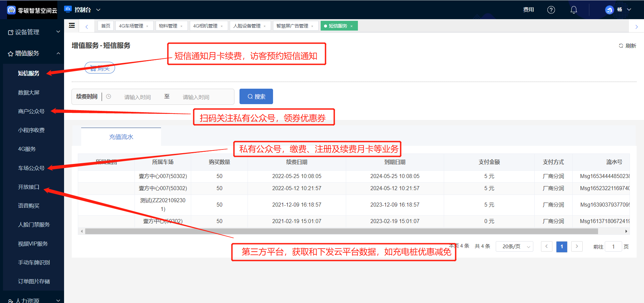Select the 充值流水 tab
644x303 pixels.
tap(121, 137)
